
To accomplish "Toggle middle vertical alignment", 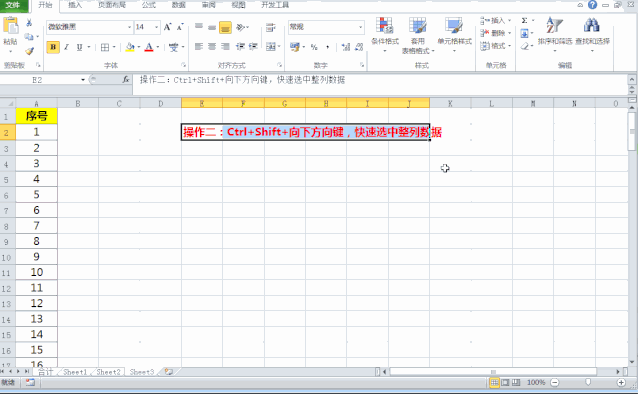I will (x=212, y=27).
